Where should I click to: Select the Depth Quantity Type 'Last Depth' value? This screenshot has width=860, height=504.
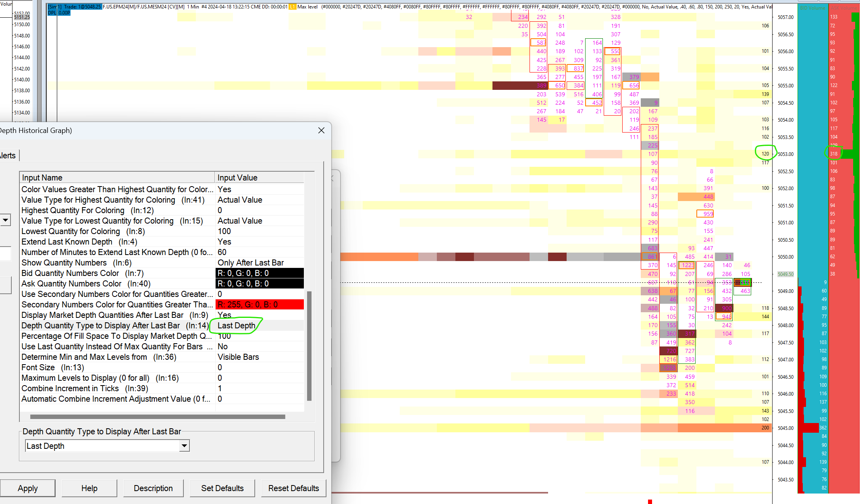pyautogui.click(x=236, y=326)
